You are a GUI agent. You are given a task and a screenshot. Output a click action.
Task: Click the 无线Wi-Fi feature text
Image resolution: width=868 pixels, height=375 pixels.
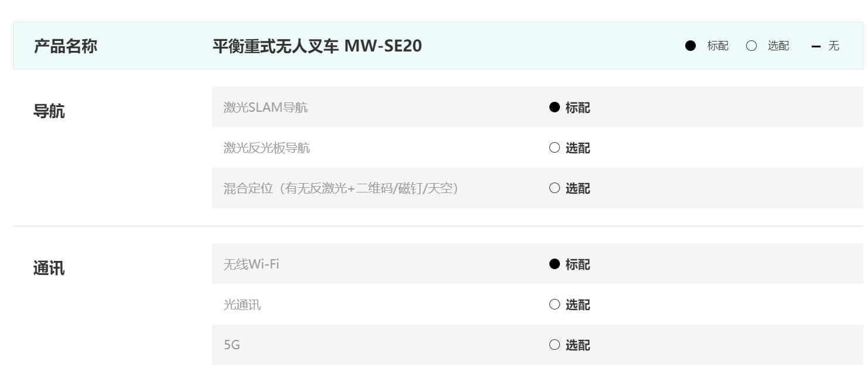251,264
